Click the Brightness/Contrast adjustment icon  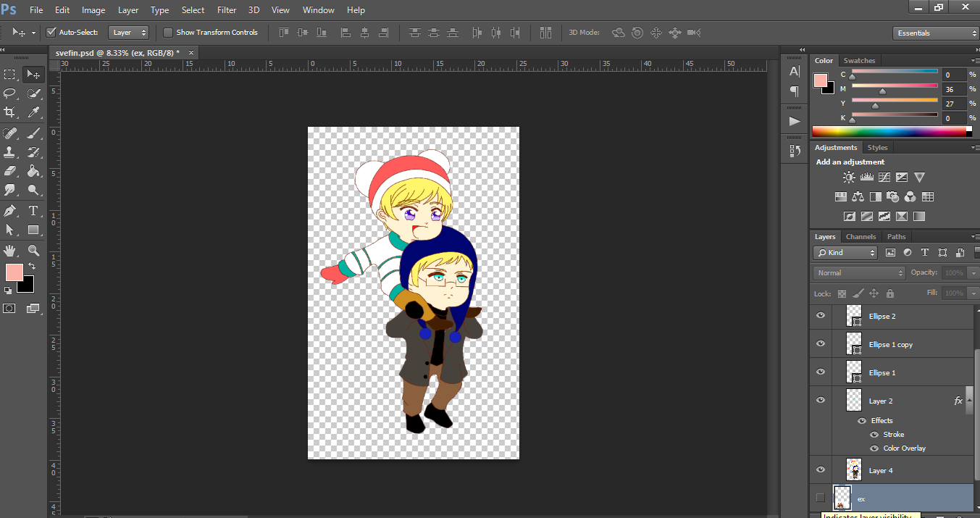(849, 177)
